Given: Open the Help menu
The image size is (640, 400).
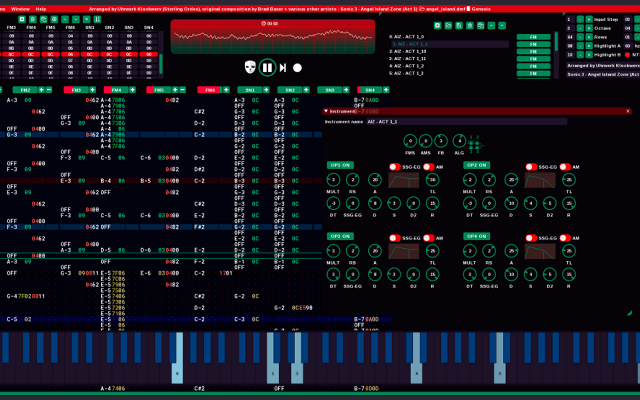Looking at the screenshot, I should tap(41, 9).
